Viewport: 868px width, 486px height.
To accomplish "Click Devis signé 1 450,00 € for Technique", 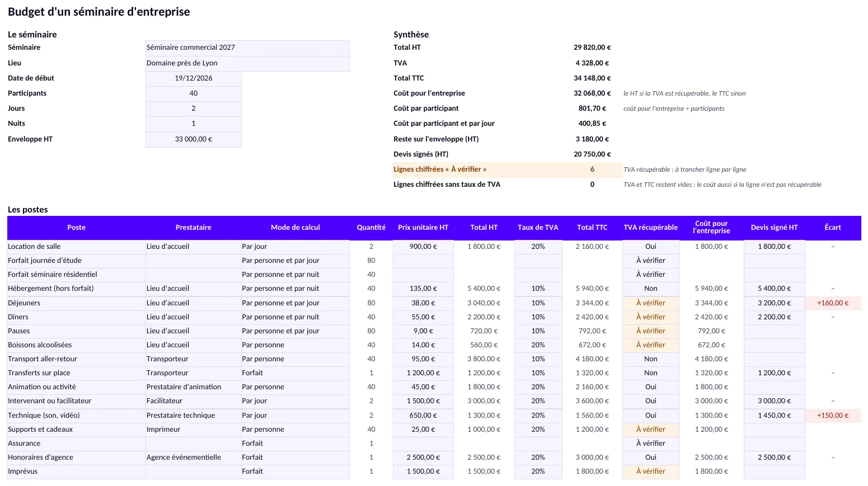I will (775, 416).
